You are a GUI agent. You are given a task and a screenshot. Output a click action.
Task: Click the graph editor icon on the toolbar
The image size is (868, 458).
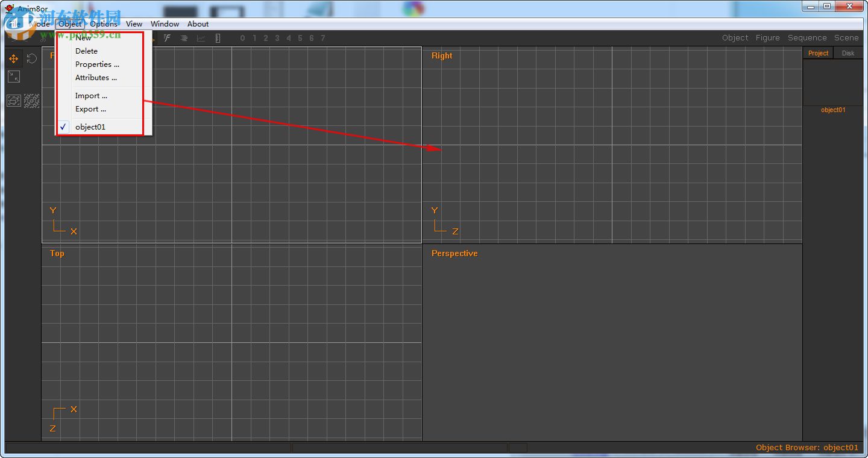coord(201,38)
